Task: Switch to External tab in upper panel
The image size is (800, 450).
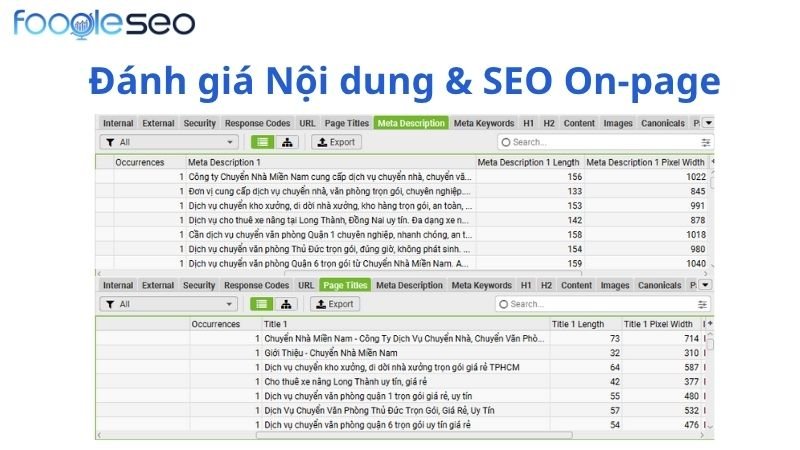Action: pyautogui.click(x=158, y=123)
